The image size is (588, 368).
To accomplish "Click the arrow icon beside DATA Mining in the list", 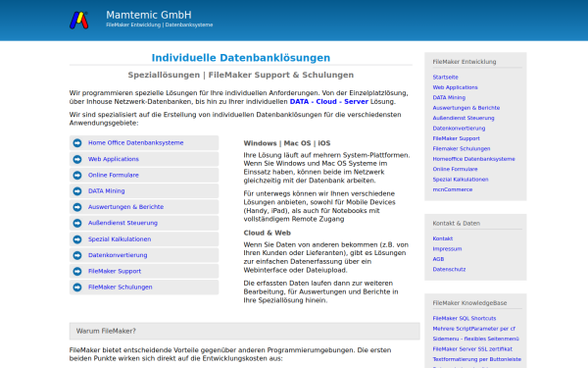I will tap(77, 191).
